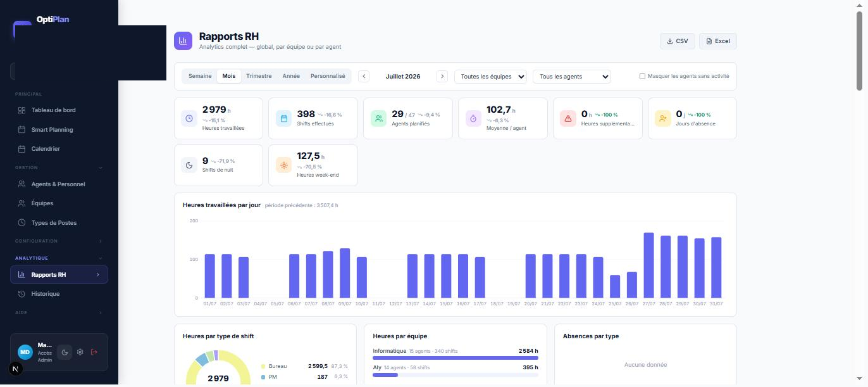Open settings gear icon near user profile
The width and height of the screenshot is (868, 387).
(80, 352)
